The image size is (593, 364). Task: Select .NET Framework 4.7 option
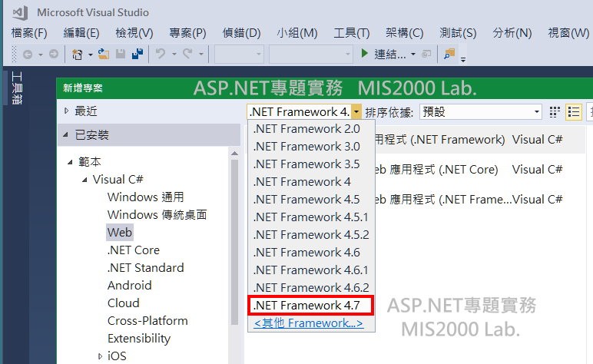[310, 306]
